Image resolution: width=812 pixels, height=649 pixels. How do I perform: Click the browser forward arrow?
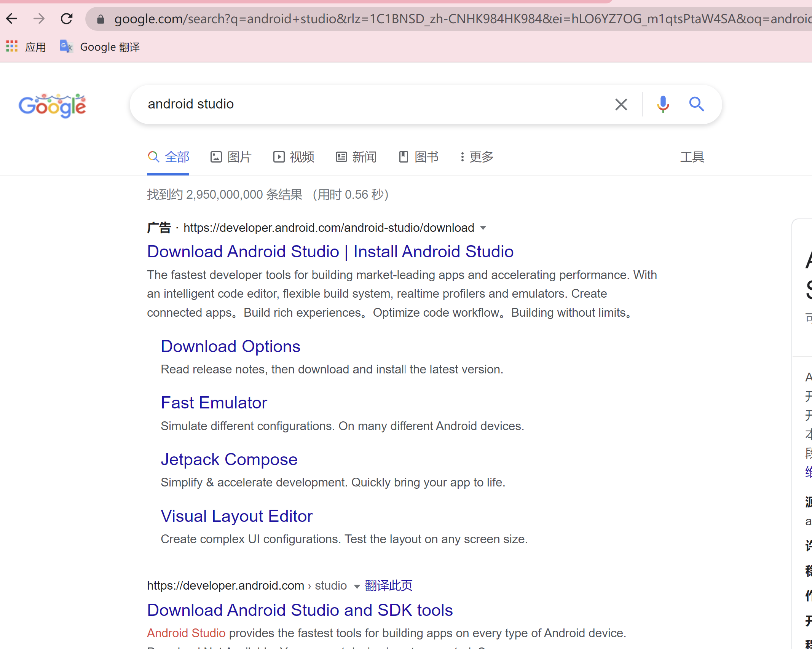[39, 19]
